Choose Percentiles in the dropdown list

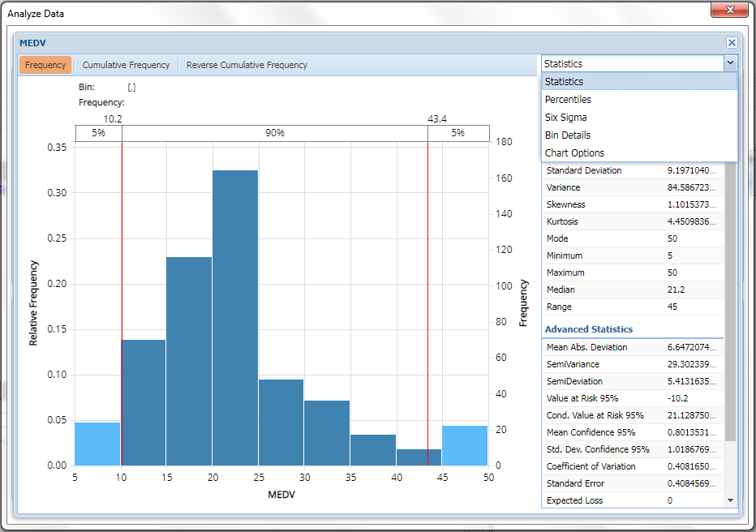coord(568,100)
